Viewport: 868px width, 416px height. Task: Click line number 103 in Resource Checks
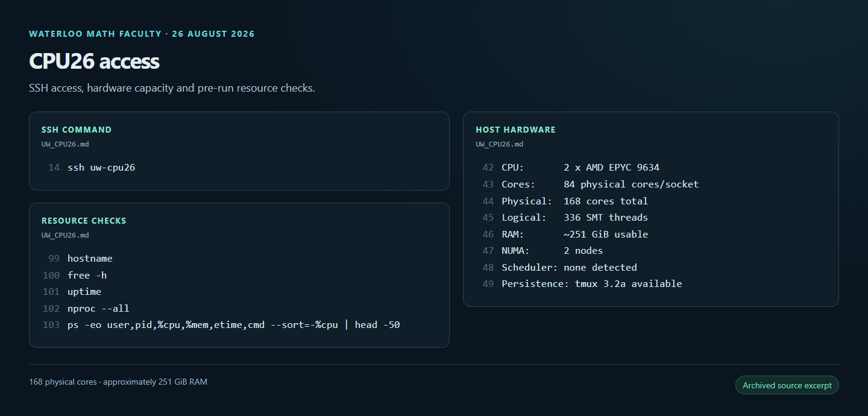(51, 325)
